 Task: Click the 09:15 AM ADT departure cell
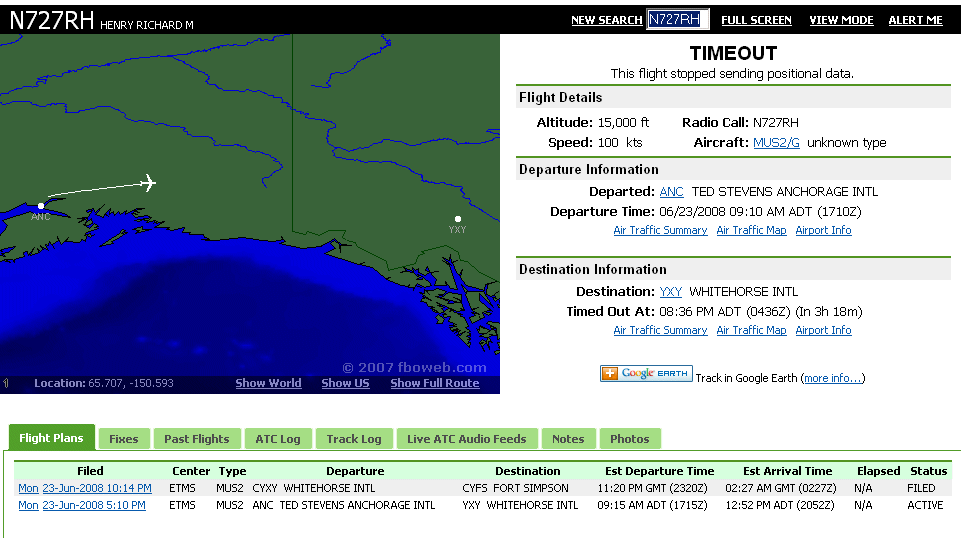(x=652, y=506)
